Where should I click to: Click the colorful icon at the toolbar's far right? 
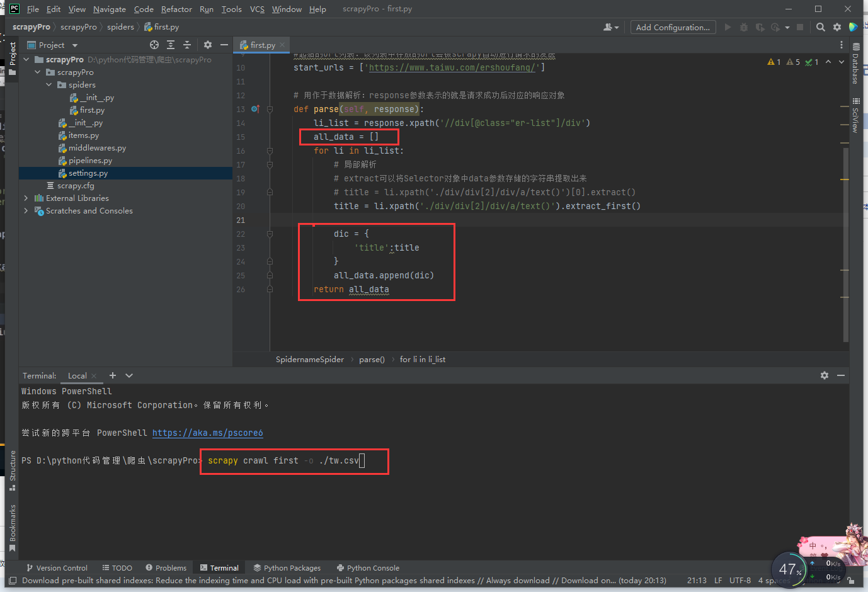click(x=853, y=27)
